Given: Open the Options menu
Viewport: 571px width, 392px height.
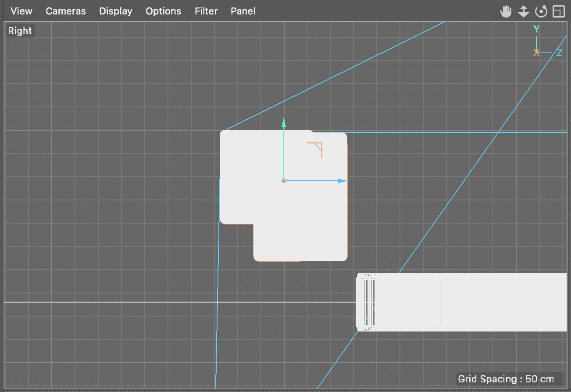Looking at the screenshot, I should [x=163, y=11].
